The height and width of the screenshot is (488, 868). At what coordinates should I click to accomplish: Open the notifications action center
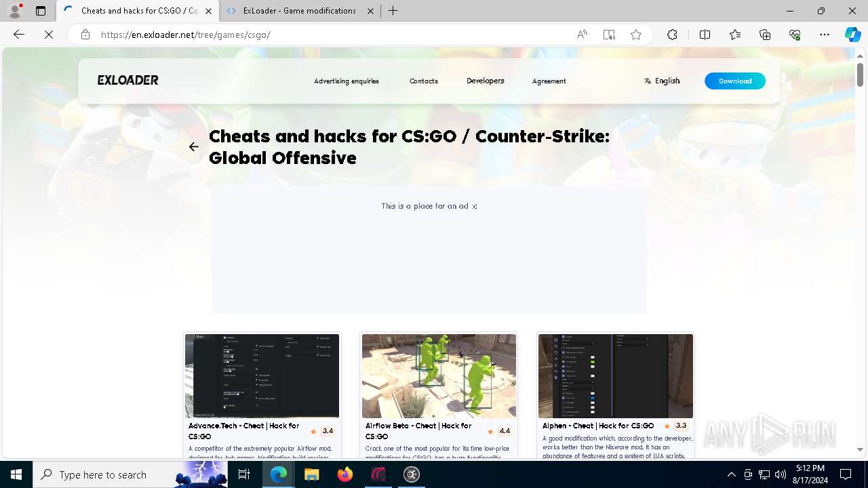click(x=846, y=474)
